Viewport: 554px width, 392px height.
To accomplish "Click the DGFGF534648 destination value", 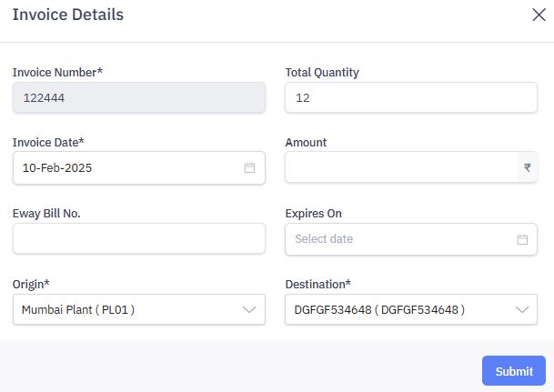I will [x=379, y=310].
